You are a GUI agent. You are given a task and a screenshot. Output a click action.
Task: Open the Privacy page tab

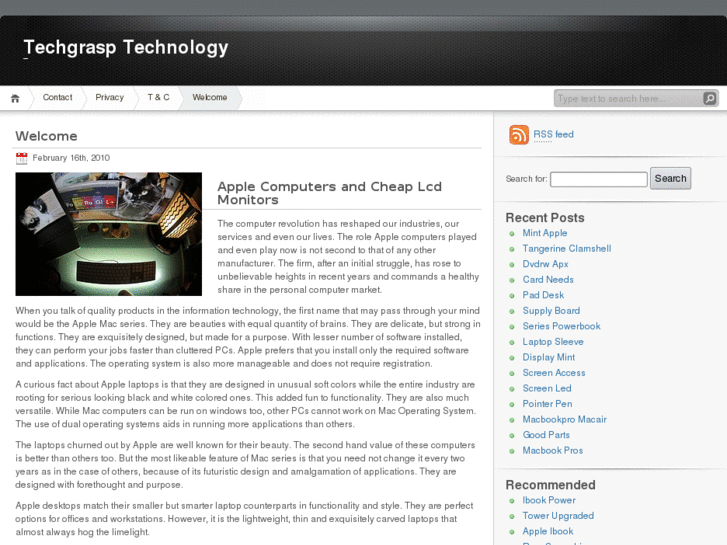[x=109, y=97]
